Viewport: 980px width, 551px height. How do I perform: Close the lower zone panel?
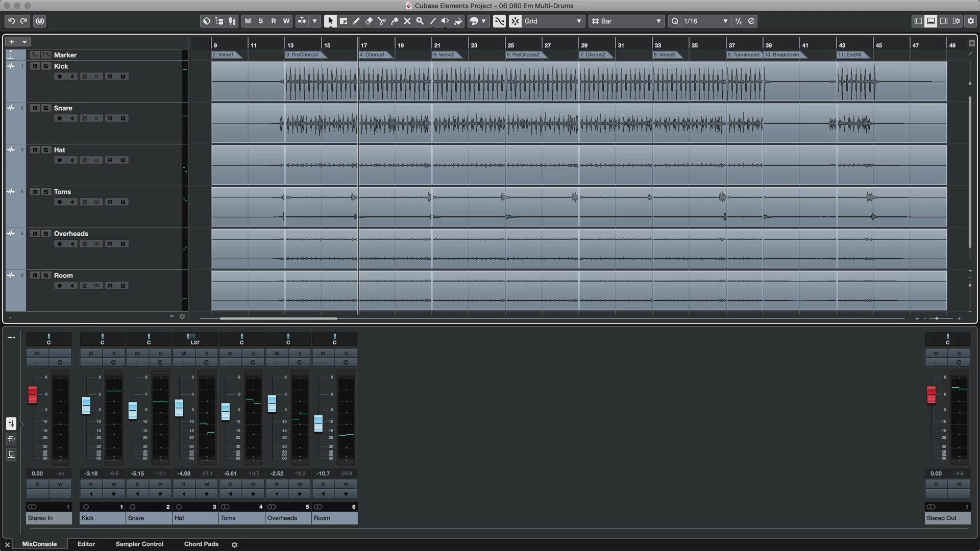[7, 544]
